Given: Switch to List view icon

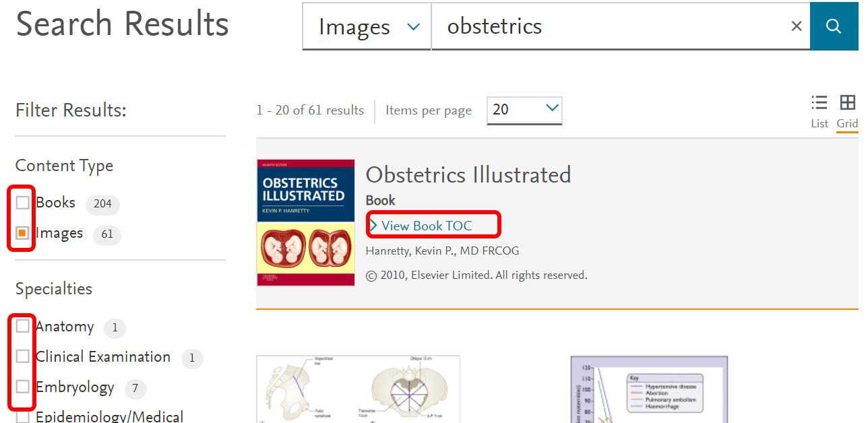Looking at the screenshot, I should (819, 110).
